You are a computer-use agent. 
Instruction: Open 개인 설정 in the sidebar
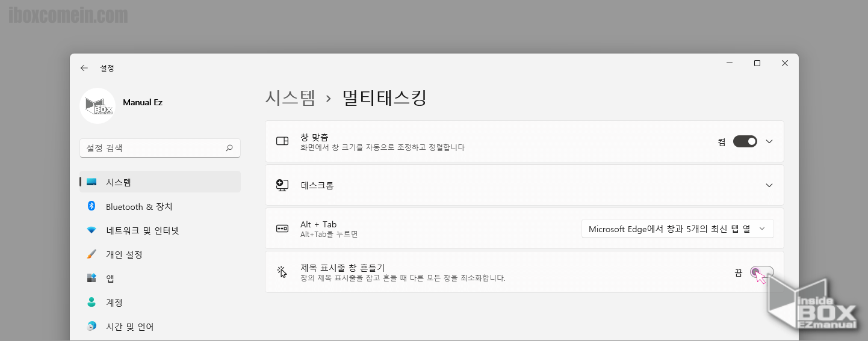[160, 254]
